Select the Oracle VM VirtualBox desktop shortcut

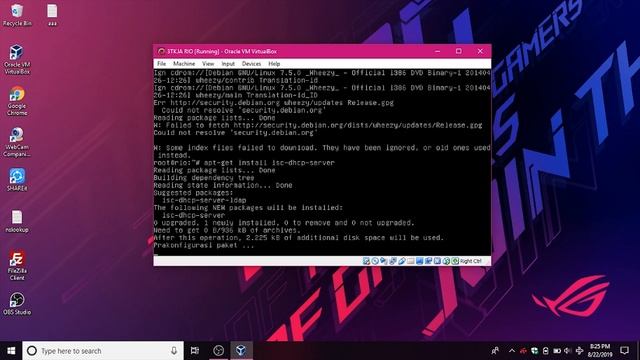(x=17, y=60)
